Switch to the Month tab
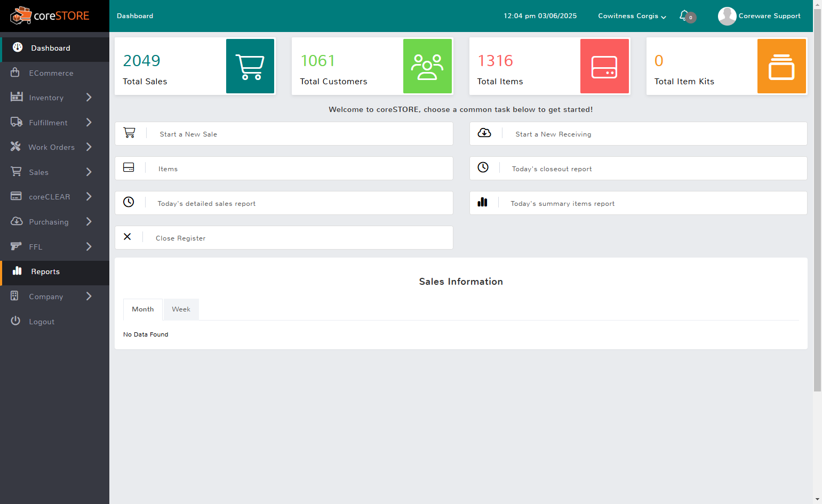The height and width of the screenshot is (504, 822). 143,309
